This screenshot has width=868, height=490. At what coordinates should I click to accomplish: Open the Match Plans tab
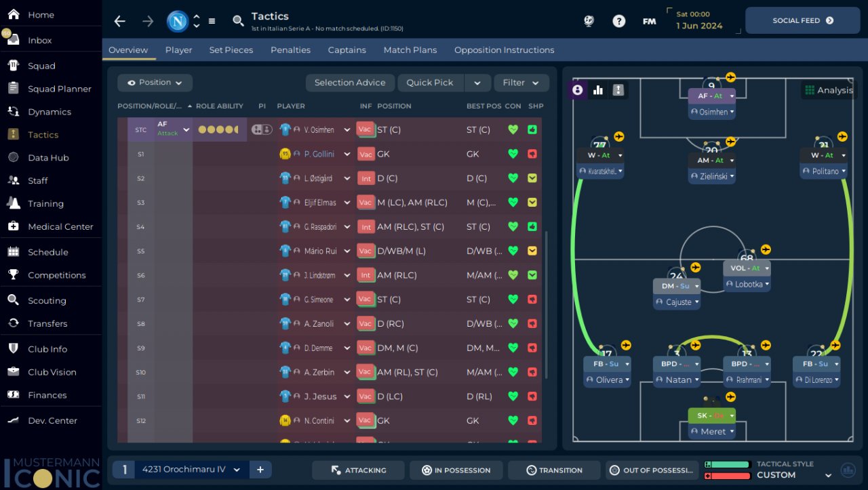point(410,50)
